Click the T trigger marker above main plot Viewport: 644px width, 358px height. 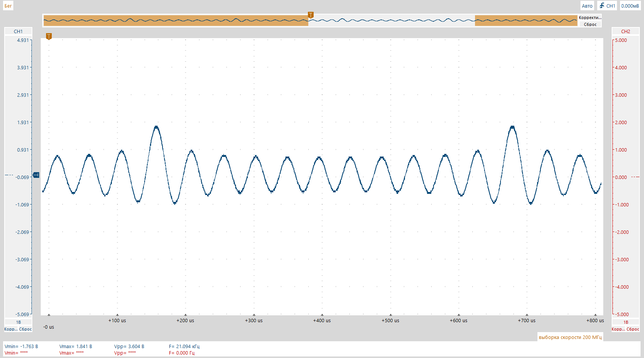point(49,36)
